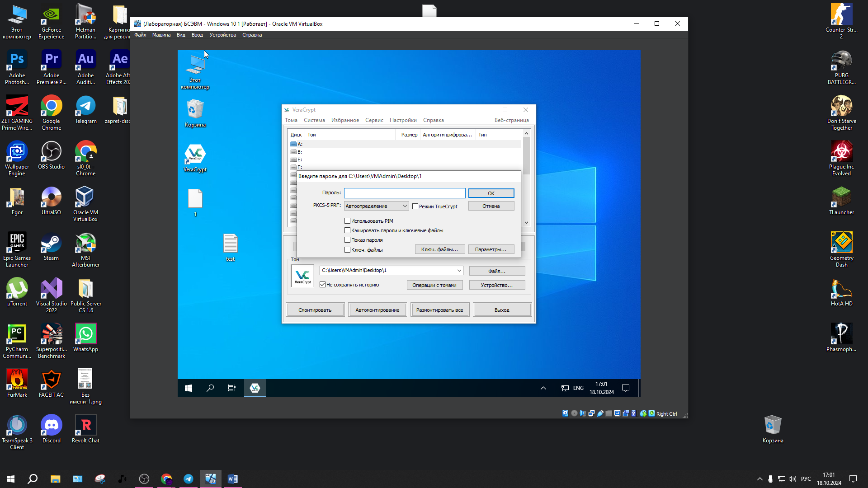
Task: Expand host hidden tray icons chevron
Action: pos(759,479)
